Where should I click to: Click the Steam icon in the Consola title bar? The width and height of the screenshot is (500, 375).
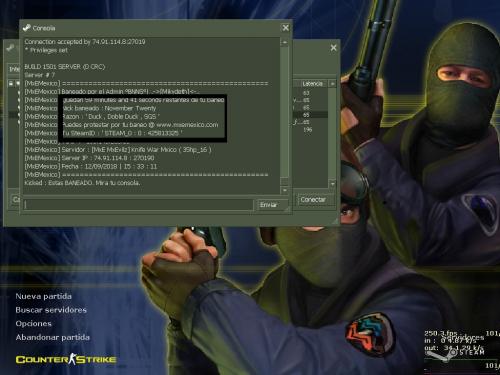27,28
